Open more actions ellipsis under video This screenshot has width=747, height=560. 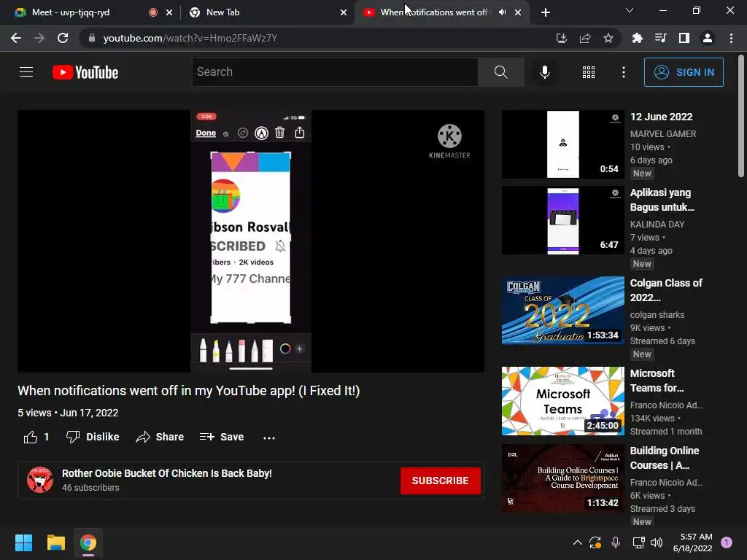(269, 437)
